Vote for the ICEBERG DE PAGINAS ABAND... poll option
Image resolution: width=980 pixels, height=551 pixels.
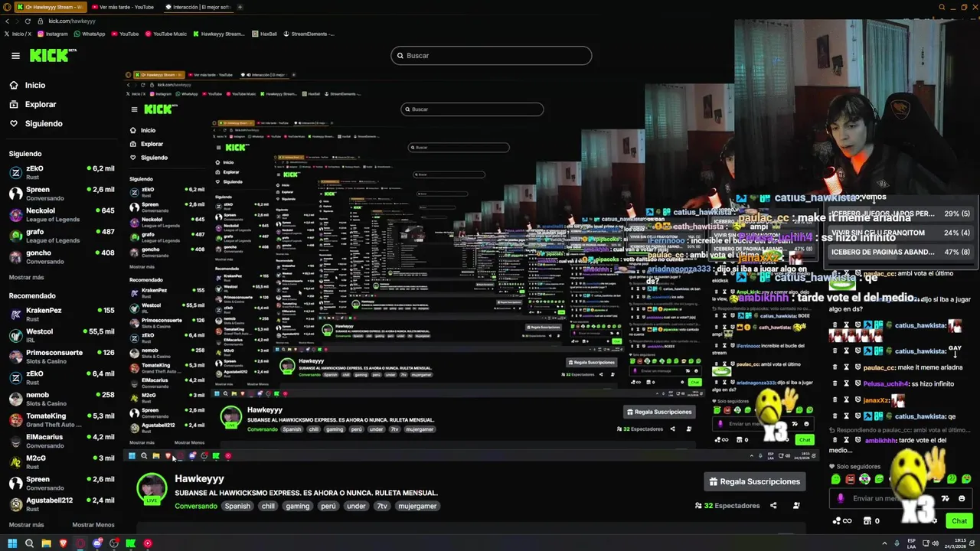pos(901,251)
